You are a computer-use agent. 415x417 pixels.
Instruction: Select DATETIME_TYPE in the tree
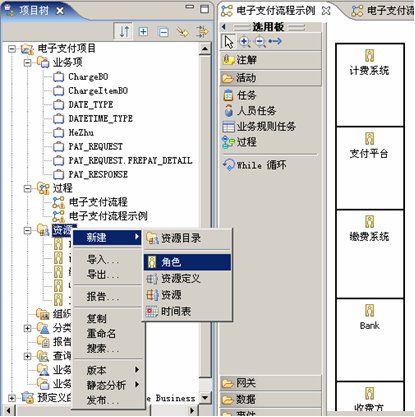(100, 119)
